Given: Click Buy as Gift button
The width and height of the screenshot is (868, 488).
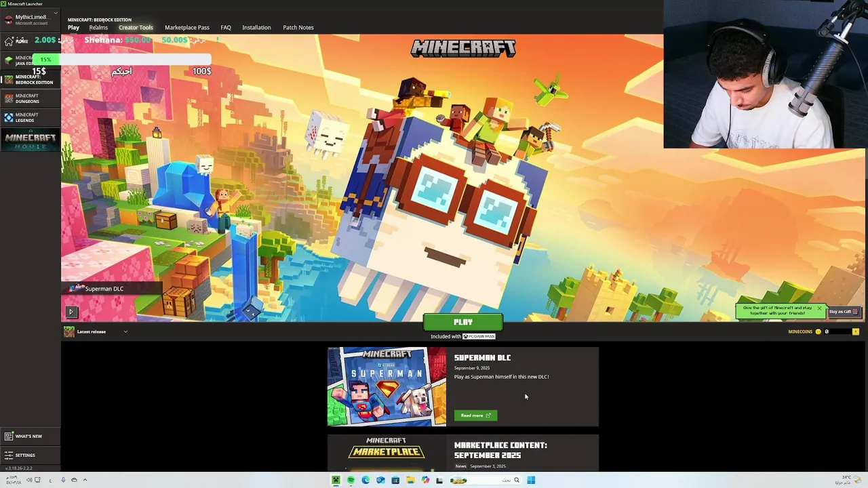Looking at the screenshot, I should pos(844,312).
